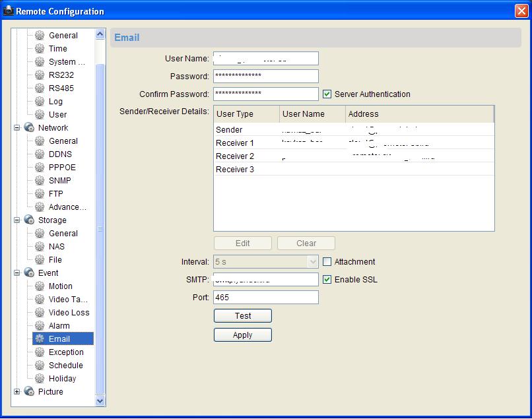Click the Video Loss gear icon

point(40,313)
